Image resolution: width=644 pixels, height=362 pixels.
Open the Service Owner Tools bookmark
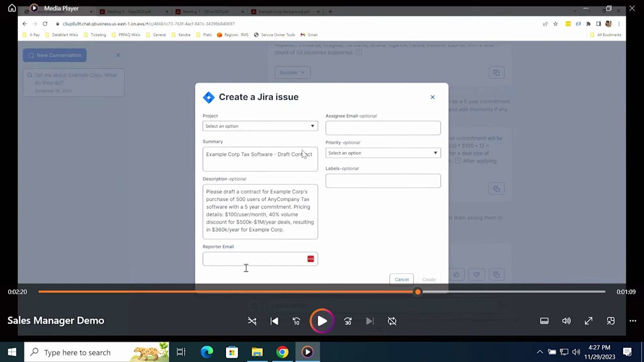[x=275, y=35]
